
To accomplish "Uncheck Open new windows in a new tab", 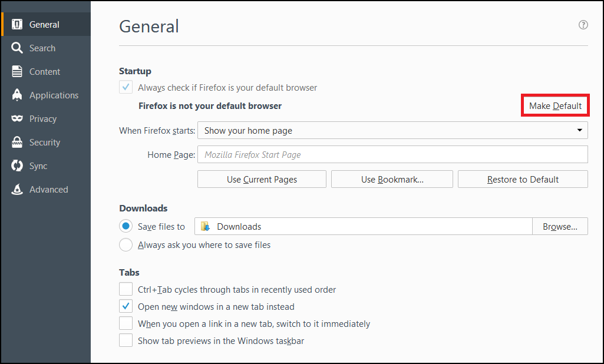I will 126,306.
